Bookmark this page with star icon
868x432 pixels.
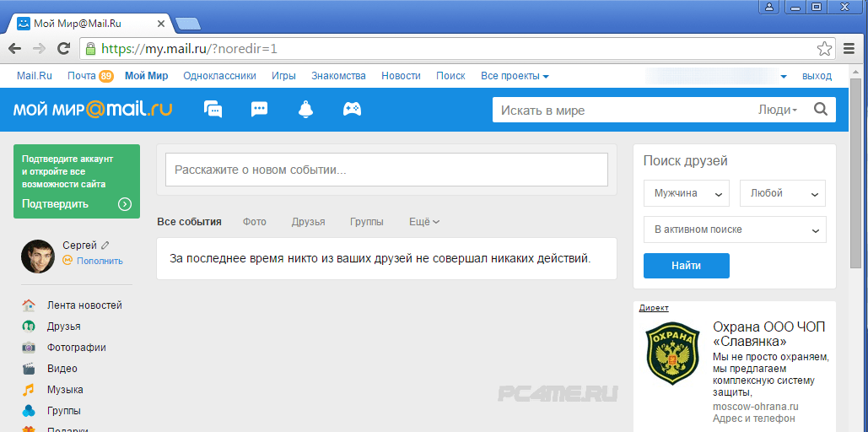click(824, 48)
